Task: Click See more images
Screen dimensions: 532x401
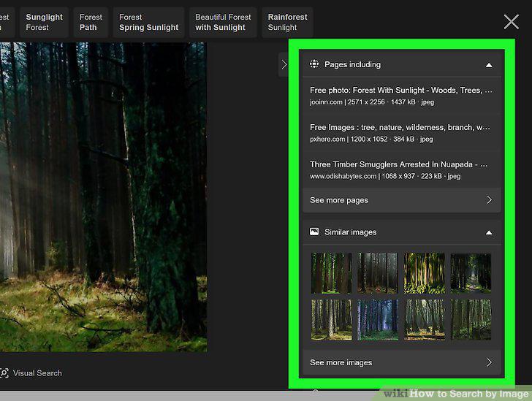Action: point(401,363)
